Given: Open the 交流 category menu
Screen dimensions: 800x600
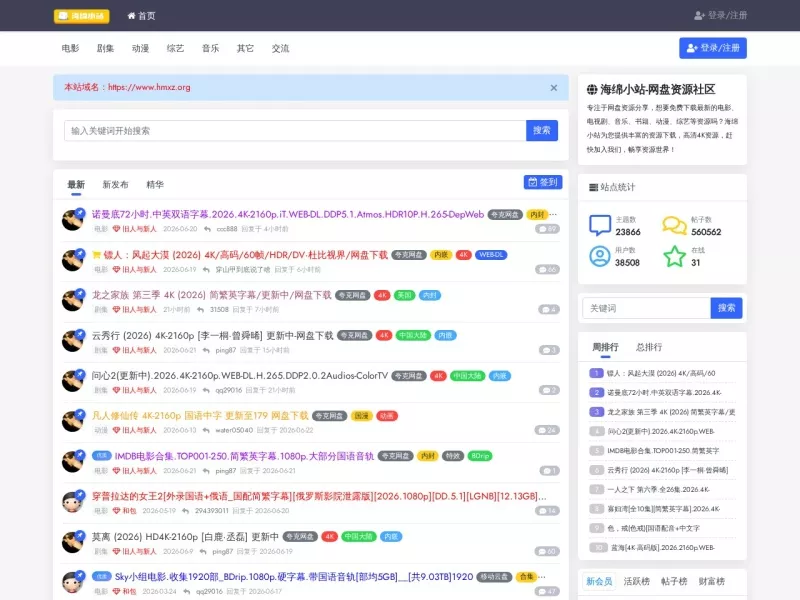Looking at the screenshot, I should (280, 48).
